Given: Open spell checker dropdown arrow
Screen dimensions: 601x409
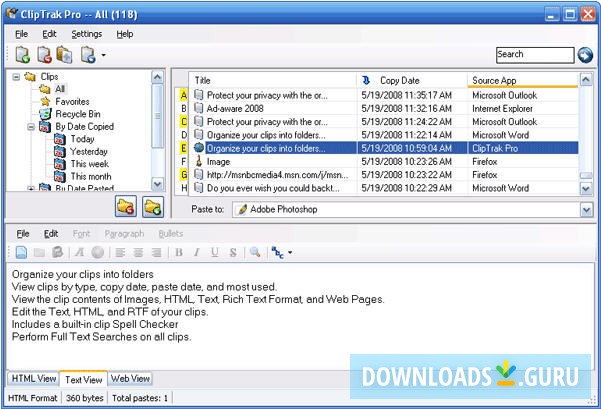Looking at the screenshot, I should pos(290,252).
